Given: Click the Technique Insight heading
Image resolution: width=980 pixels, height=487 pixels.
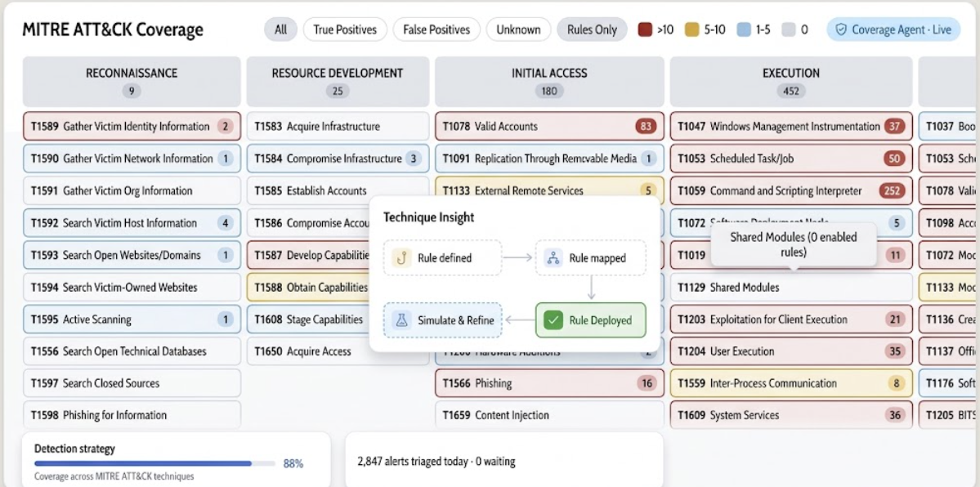Looking at the screenshot, I should pos(428,217).
